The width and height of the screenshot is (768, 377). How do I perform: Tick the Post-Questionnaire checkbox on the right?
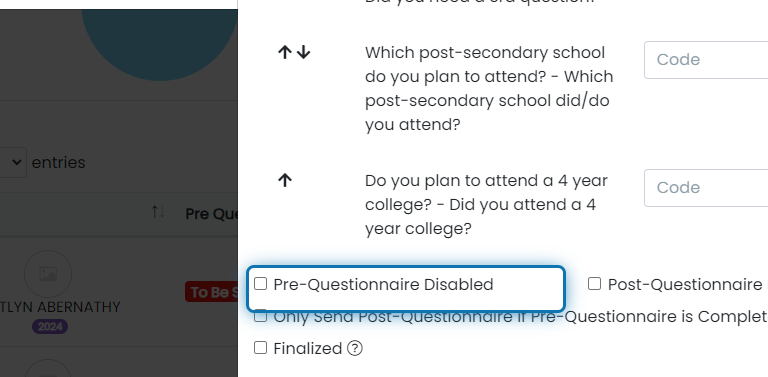pos(594,283)
